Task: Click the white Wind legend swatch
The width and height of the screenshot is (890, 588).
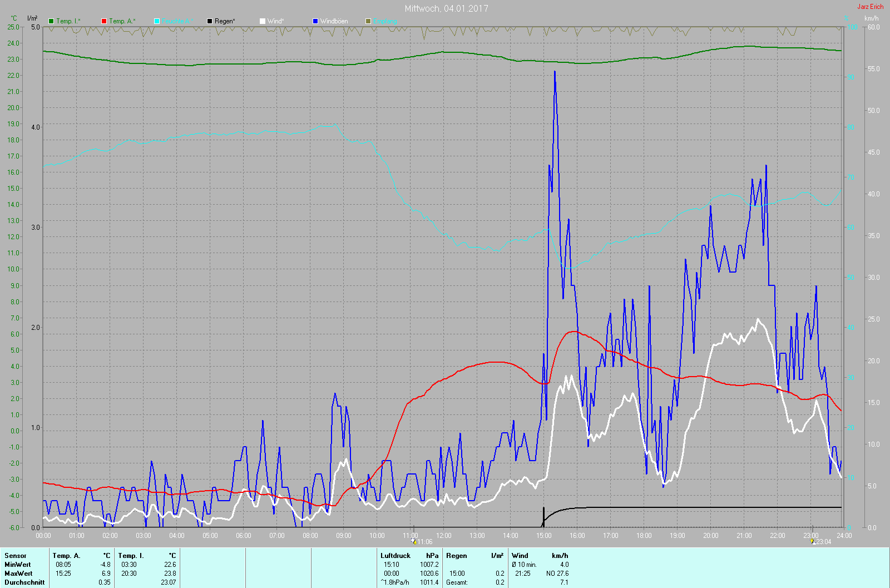Action: pos(263,21)
